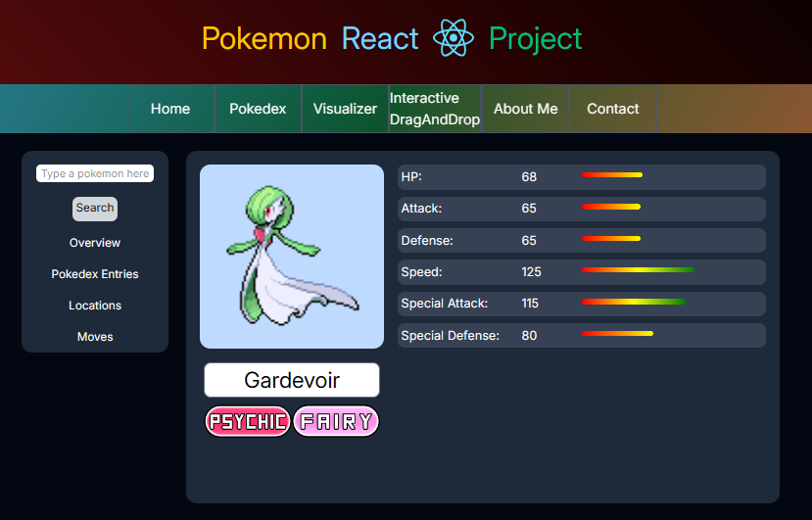Click the 'Special Defense:' label
This screenshot has height=520, width=812.
coord(450,336)
